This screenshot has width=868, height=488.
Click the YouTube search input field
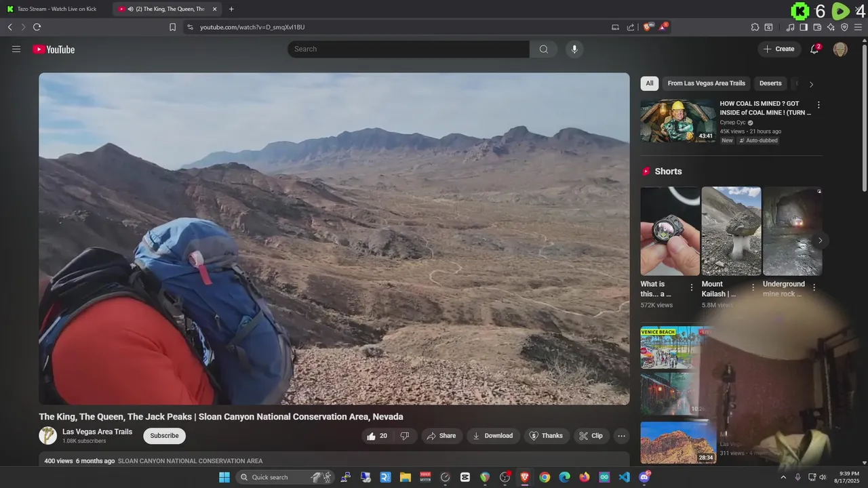(408, 49)
